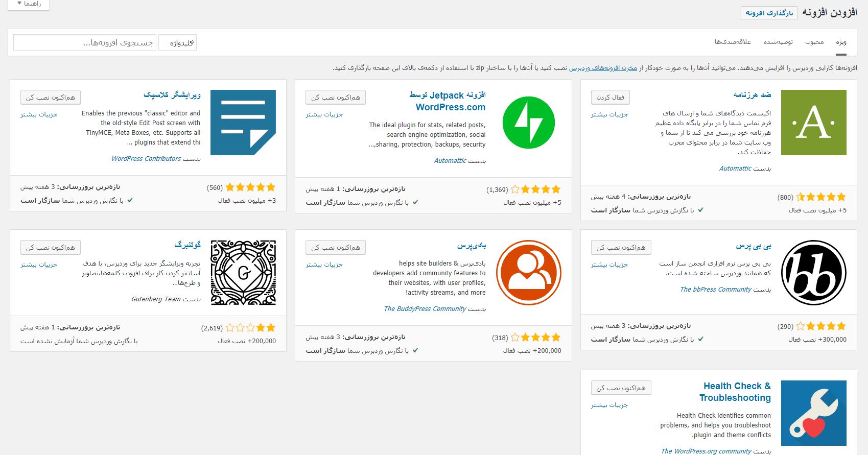Viewport: 868px width, 455px height.
Task: Click the Jetpack plugin green icon
Action: point(529,123)
